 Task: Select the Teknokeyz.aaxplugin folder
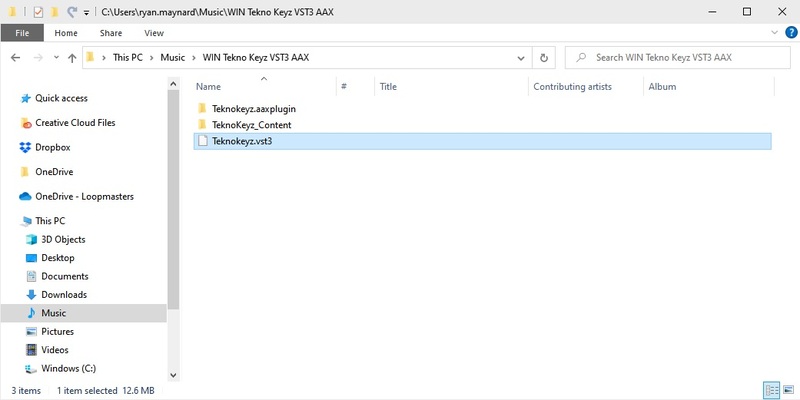(254, 109)
